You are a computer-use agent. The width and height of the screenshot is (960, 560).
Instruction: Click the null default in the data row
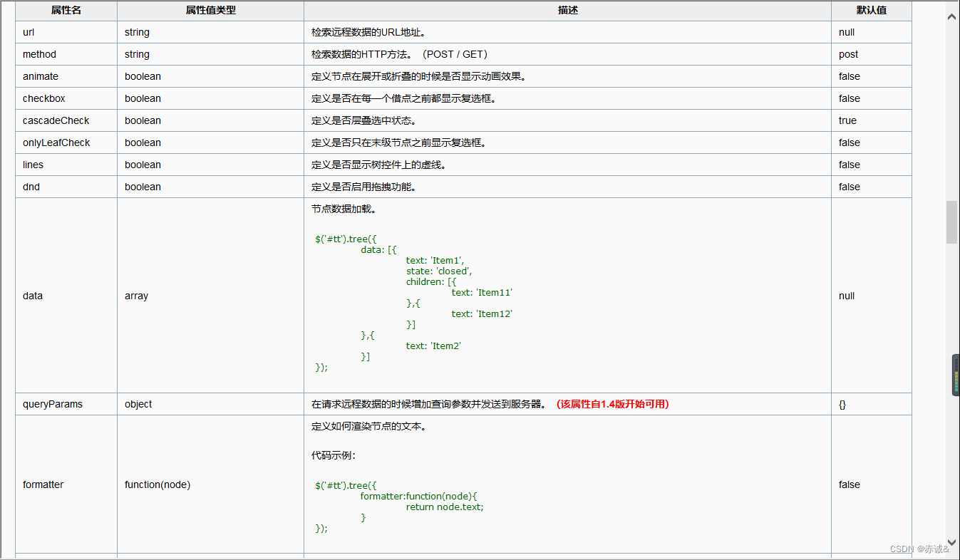pyautogui.click(x=847, y=296)
